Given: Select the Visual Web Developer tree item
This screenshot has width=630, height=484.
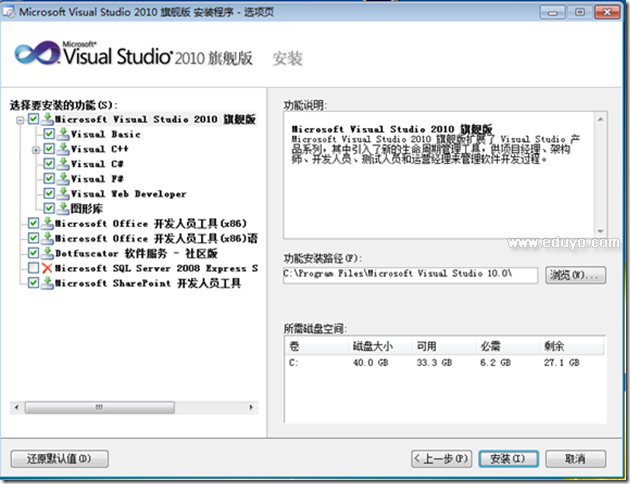Looking at the screenshot, I should click(128, 194).
